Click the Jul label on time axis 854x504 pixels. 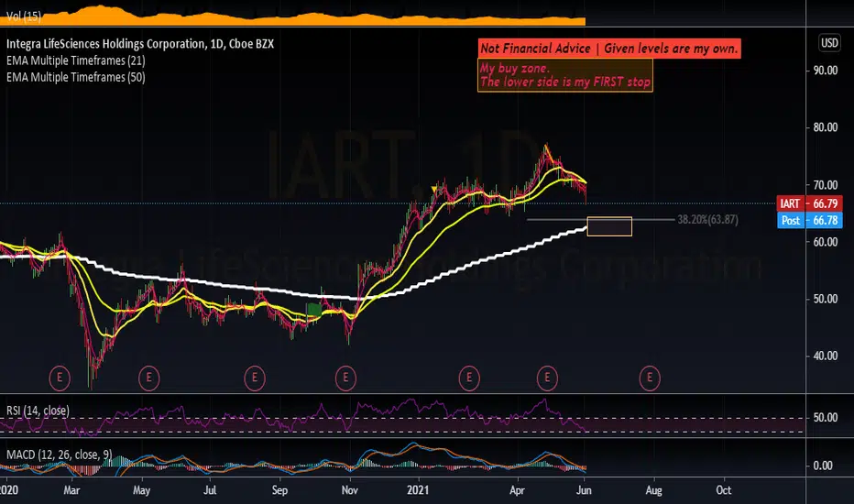pyautogui.click(x=210, y=490)
